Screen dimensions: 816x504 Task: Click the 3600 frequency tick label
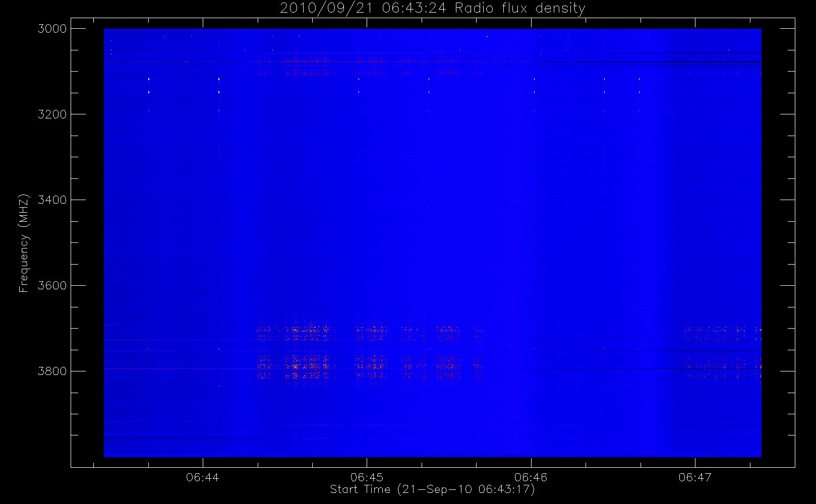coord(52,286)
